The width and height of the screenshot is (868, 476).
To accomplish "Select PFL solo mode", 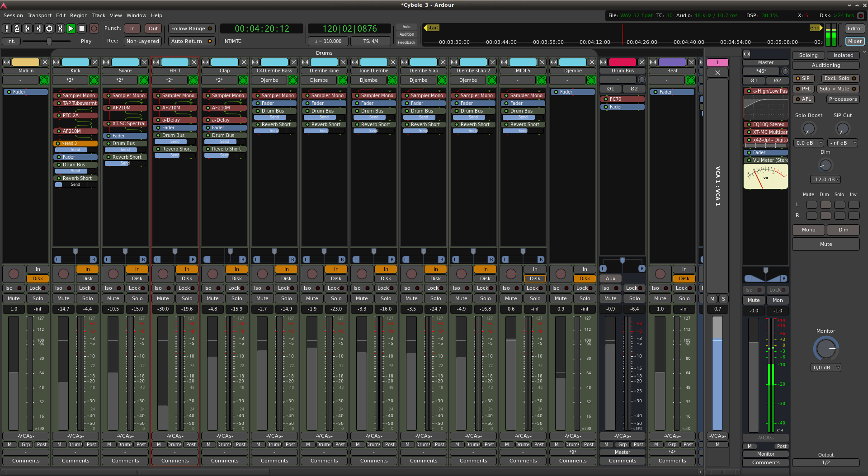I will [803, 89].
